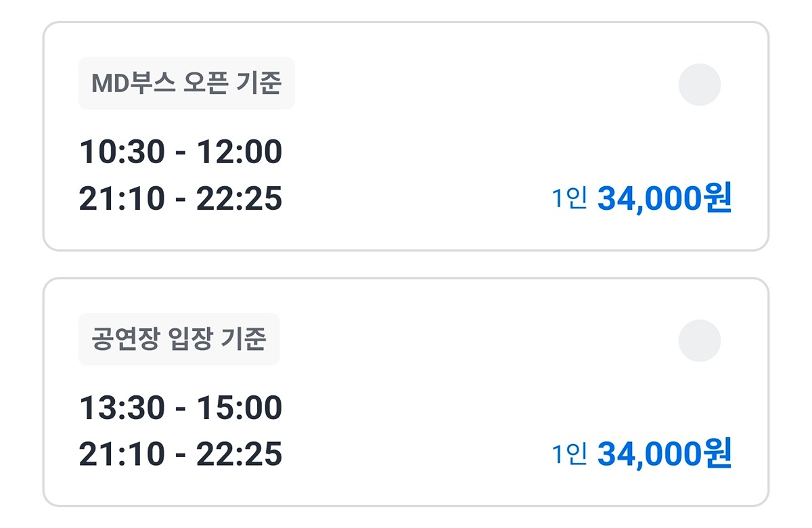Click the 34,000원 price in 공연장 입장 card
The width and height of the screenshot is (812, 528).
(x=664, y=455)
